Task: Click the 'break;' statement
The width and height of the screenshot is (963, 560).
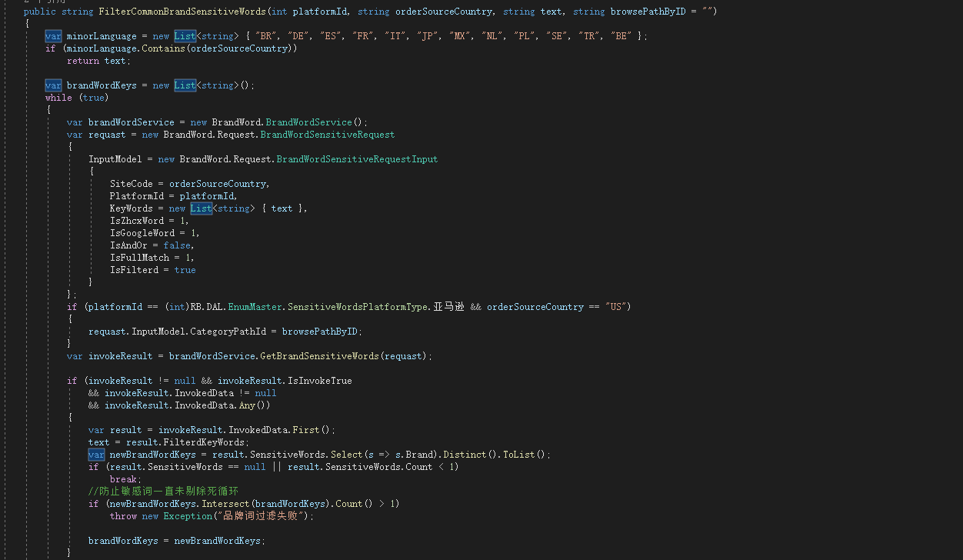Action: (x=126, y=479)
